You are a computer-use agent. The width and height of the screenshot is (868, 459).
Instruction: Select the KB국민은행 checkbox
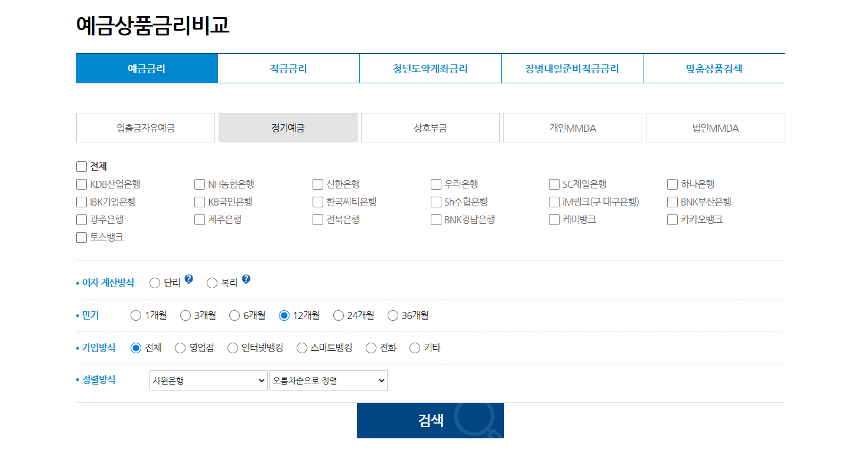point(200,202)
